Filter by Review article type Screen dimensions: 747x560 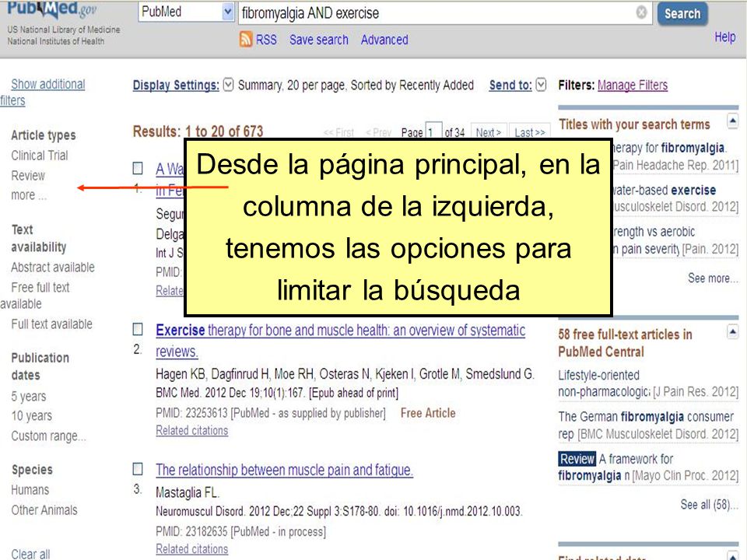click(28, 176)
